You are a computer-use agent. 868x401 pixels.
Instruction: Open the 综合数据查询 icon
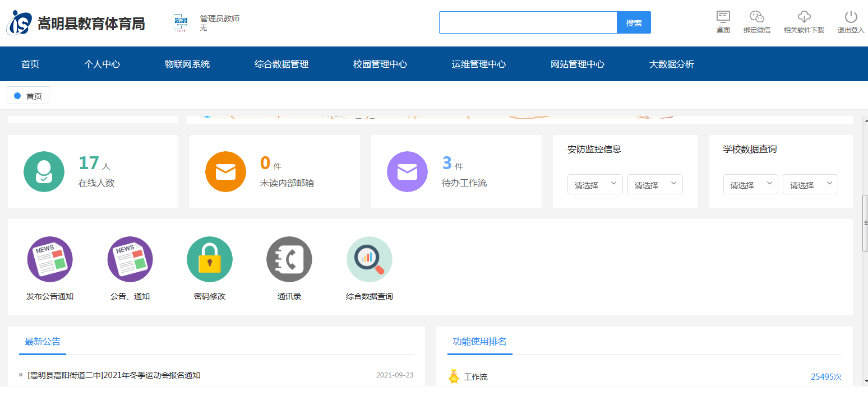pyautogui.click(x=369, y=259)
